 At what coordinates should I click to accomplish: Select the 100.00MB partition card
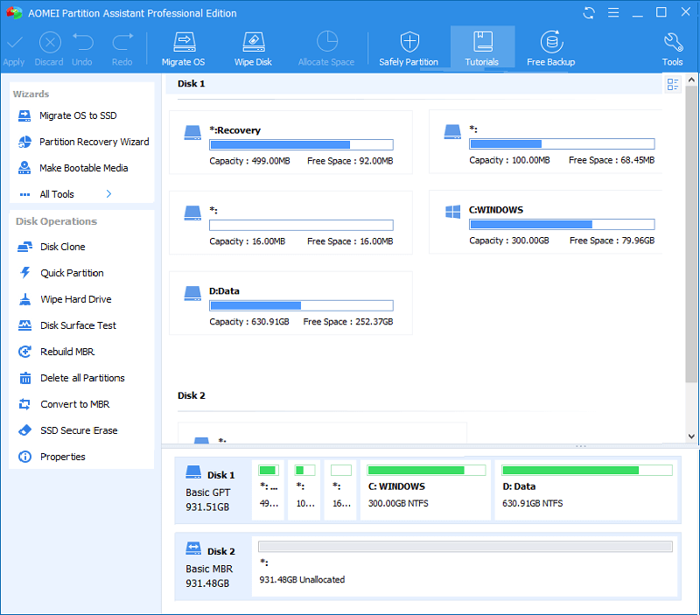point(545,142)
